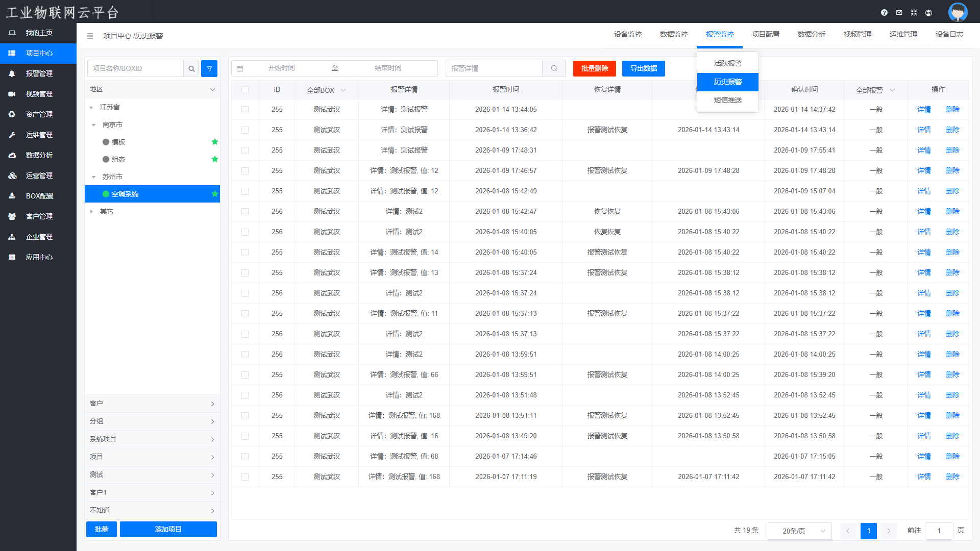Select 活跃报警 from the dropdown menu

(727, 63)
